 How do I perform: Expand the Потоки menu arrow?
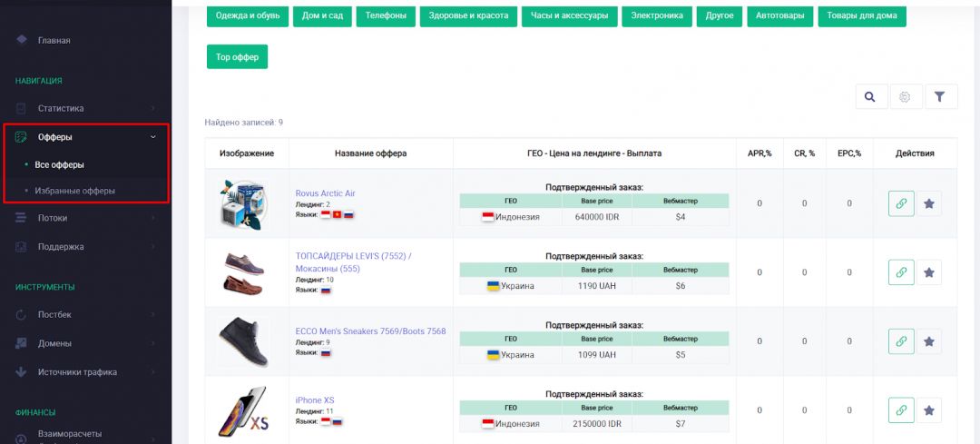153,218
